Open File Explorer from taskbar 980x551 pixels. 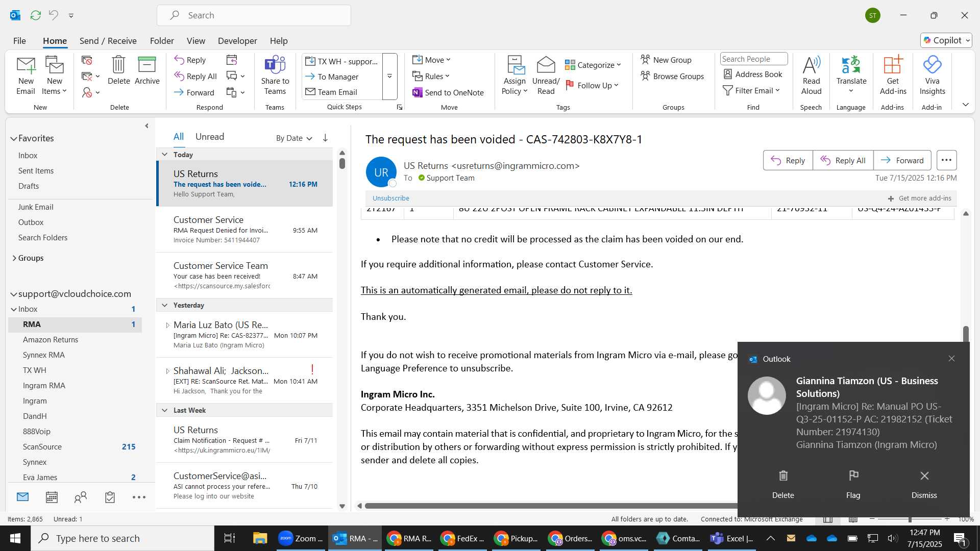[x=260, y=538]
